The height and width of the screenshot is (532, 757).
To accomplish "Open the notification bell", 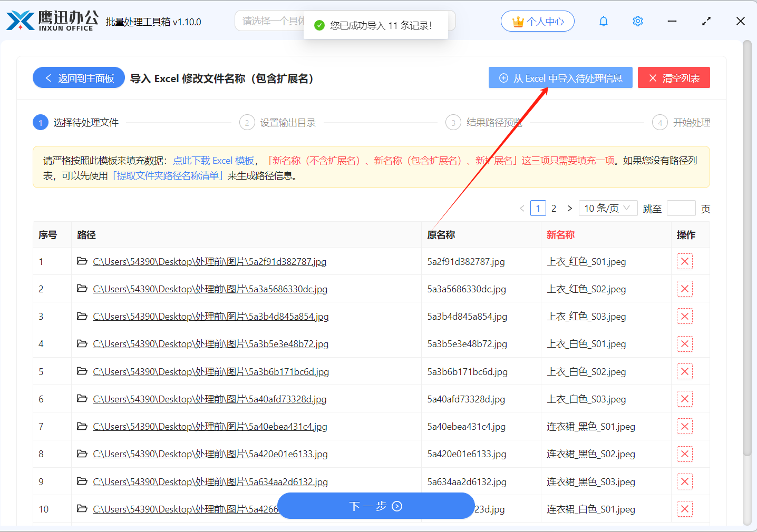I will coord(604,22).
